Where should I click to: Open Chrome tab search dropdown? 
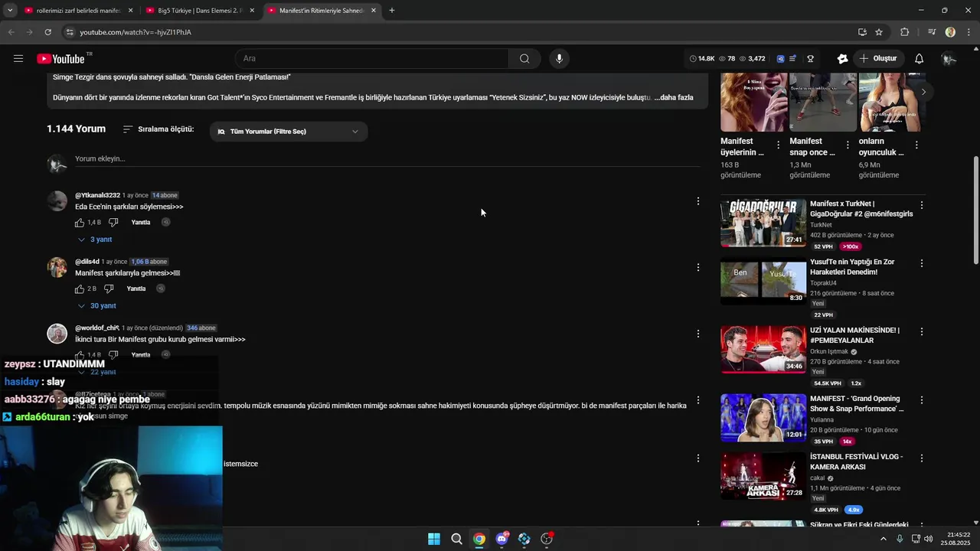pyautogui.click(x=10, y=11)
